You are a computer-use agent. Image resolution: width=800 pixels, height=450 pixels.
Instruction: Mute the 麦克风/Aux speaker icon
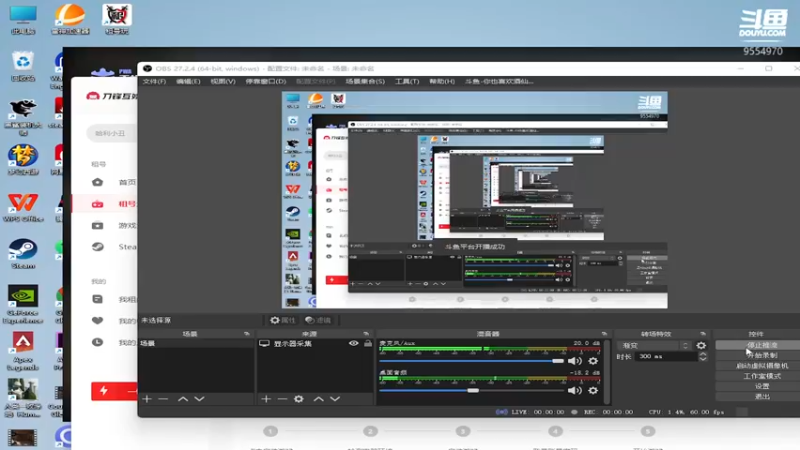click(575, 361)
